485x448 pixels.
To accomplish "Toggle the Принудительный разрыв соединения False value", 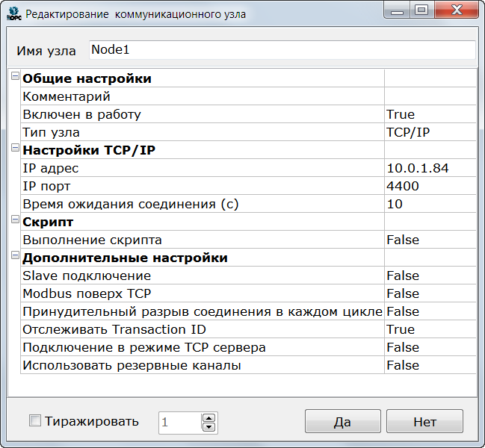I will pyautogui.click(x=430, y=311).
